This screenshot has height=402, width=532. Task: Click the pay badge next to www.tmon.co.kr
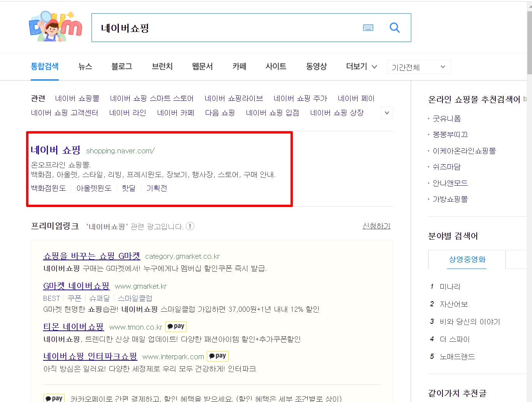pyautogui.click(x=176, y=327)
